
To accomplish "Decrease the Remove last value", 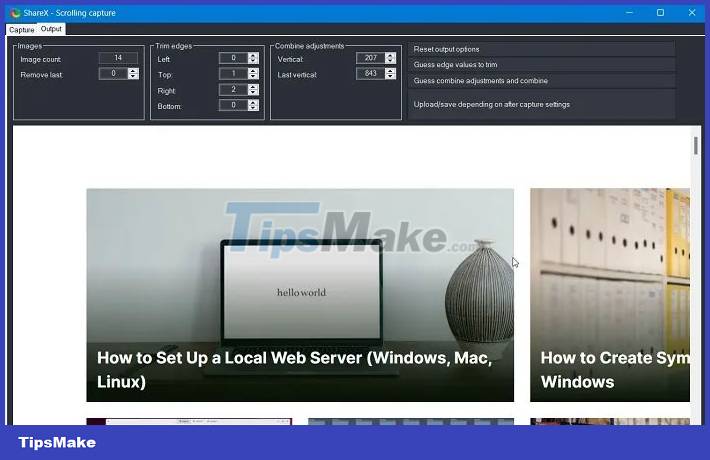I will point(133,76).
